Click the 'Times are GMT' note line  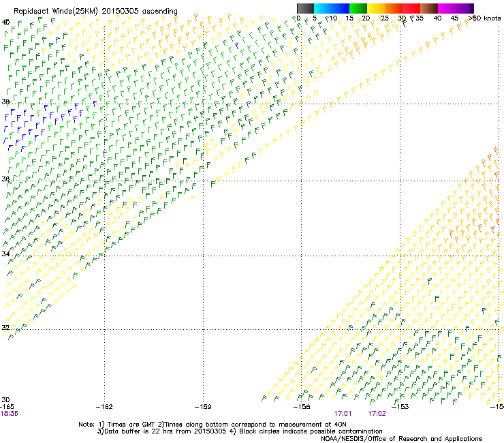212,425
